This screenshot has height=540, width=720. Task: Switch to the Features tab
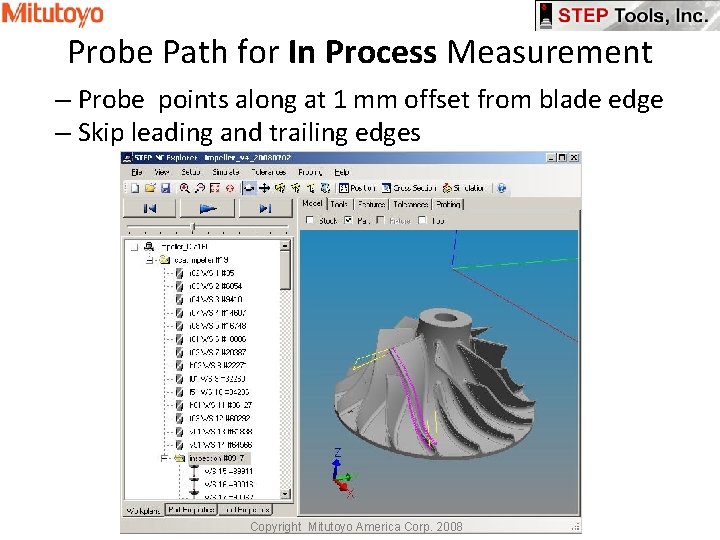(x=371, y=204)
